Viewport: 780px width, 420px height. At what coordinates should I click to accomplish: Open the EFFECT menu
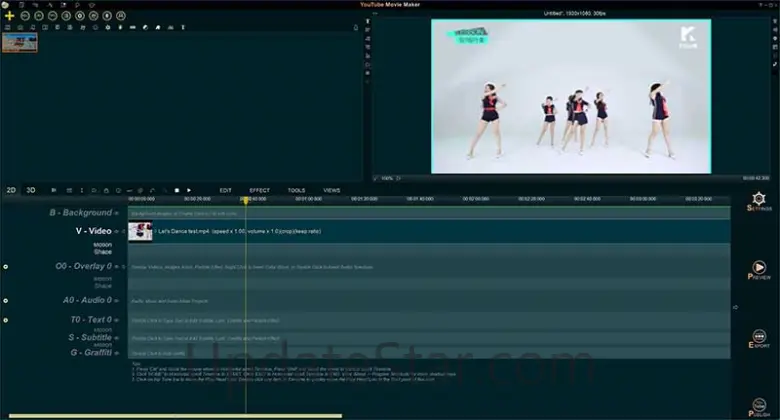click(x=259, y=190)
